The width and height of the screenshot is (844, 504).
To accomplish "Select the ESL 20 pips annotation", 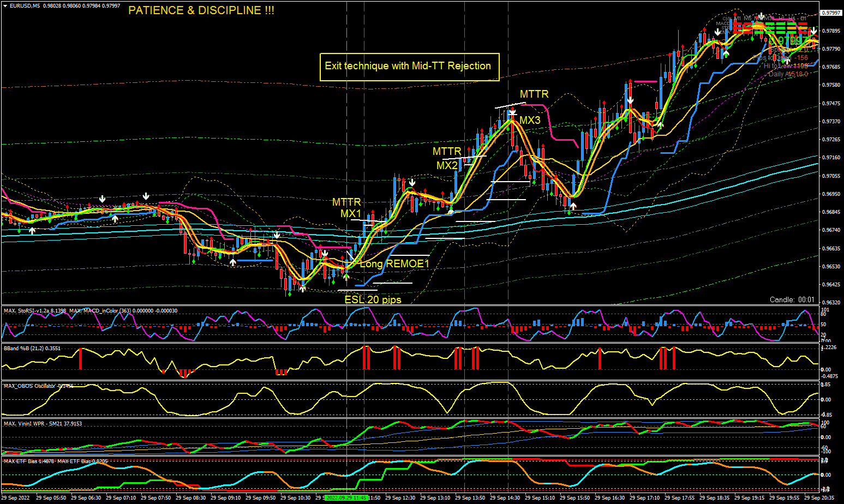I will click(373, 299).
